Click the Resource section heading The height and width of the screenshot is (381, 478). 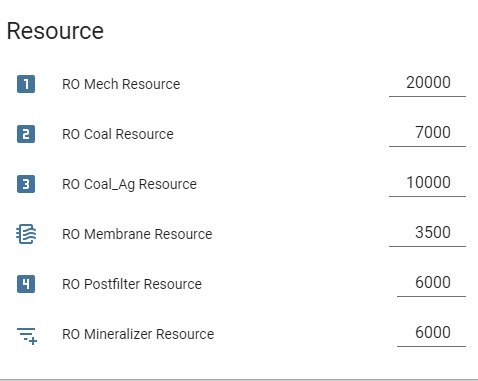coord(55,31)
